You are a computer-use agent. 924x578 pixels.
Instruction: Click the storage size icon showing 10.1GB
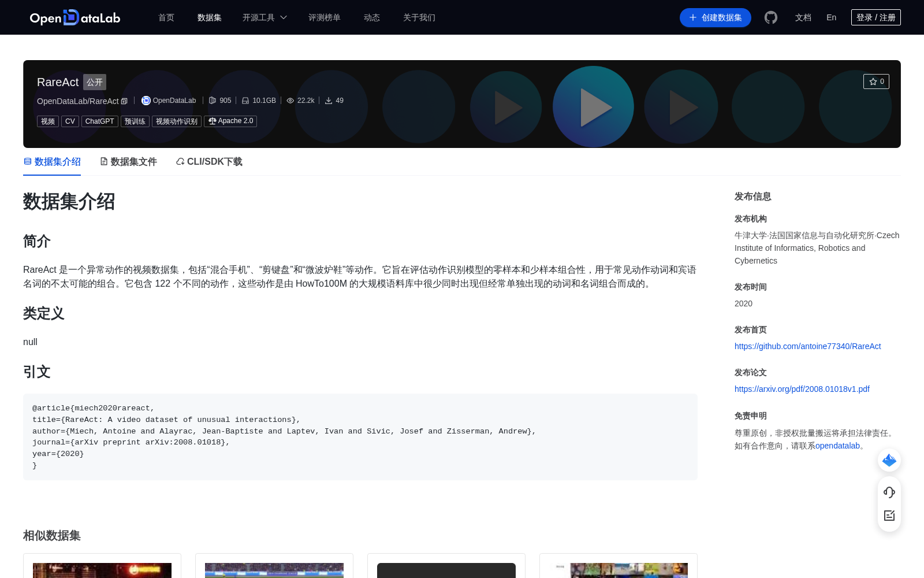(245, 101)
